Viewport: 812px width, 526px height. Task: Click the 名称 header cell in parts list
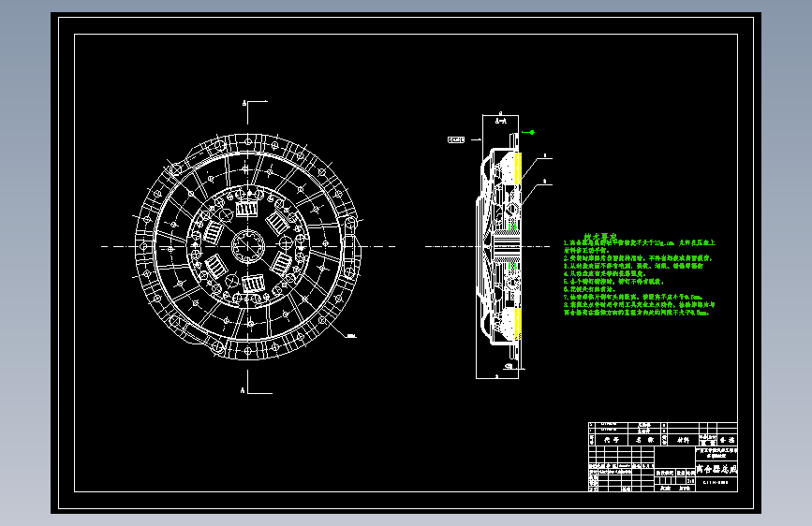644,440
